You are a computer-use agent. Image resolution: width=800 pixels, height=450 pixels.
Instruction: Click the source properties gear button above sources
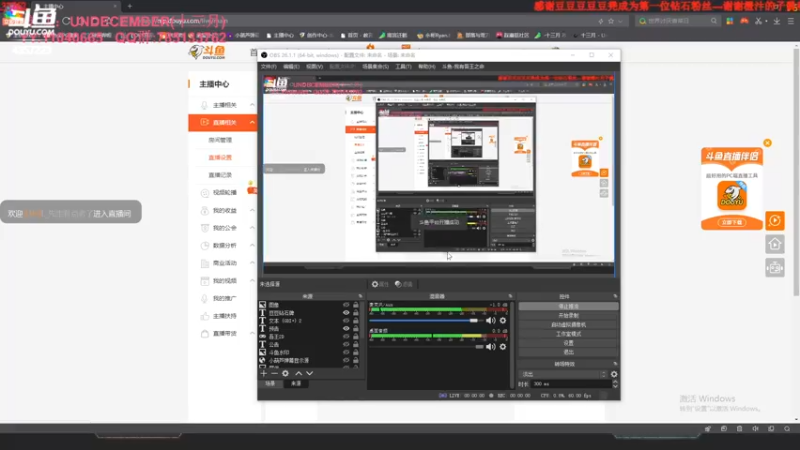coord(380,284)
